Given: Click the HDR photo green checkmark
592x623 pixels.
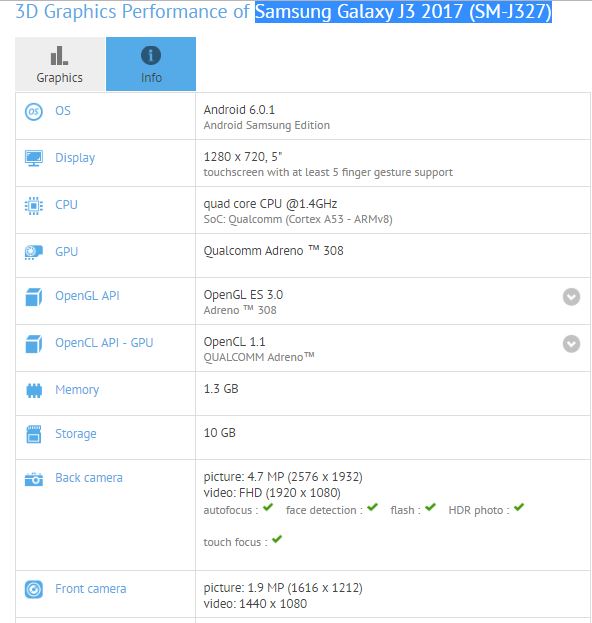Looking at the screenshot, I should pyautogui.click(x=519, y=507).
